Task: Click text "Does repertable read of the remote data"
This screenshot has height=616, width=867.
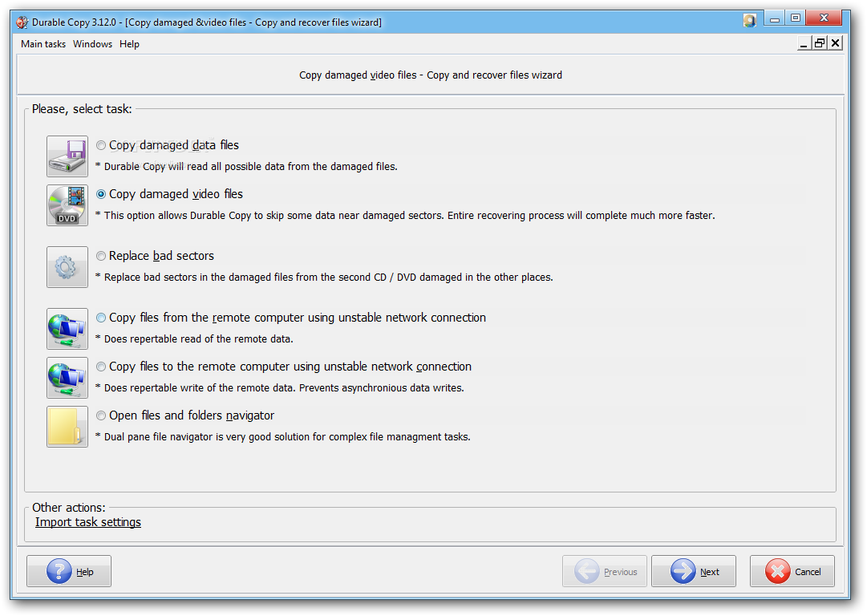Action: [x=198, y=339]
